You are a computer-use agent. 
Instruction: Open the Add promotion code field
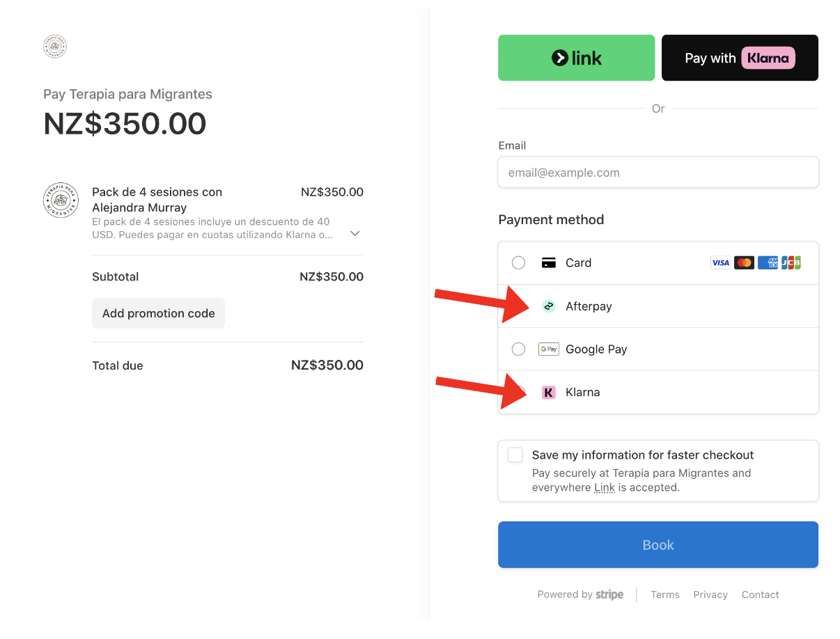pos(159,313)
